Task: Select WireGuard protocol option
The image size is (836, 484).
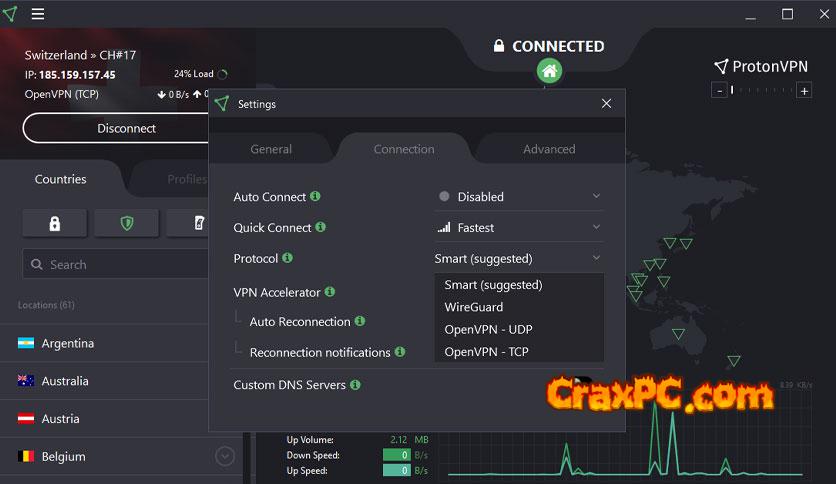Action: pyautogui.click(x=519, y=307)
